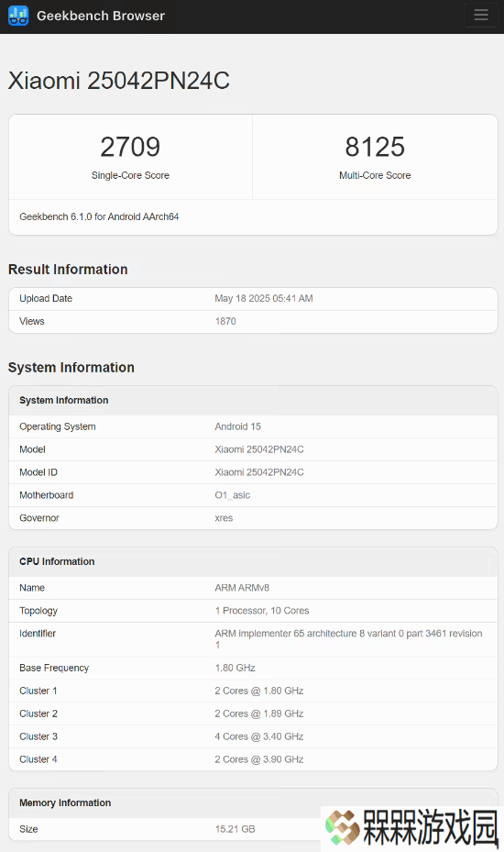Select the Android 15 operating system value

[238, 426]
